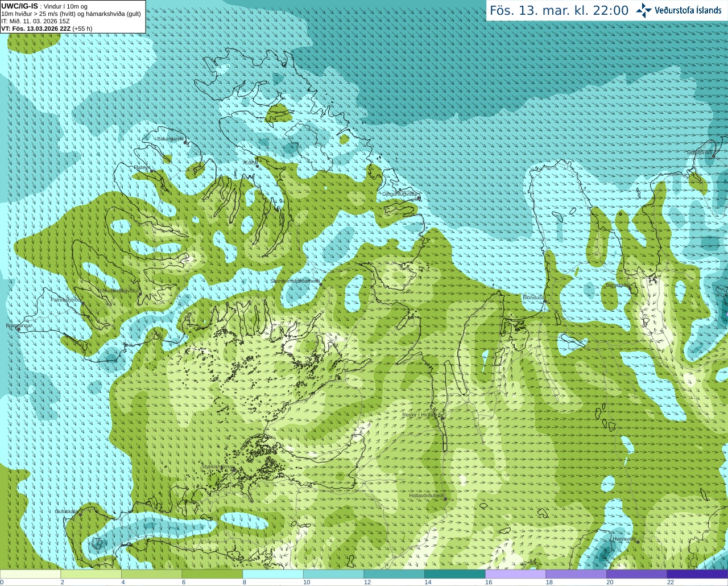The width and height of the screenshot is (728, 586).
Task: Click the Bergsstaðir station label
Action: pos(617,285)
